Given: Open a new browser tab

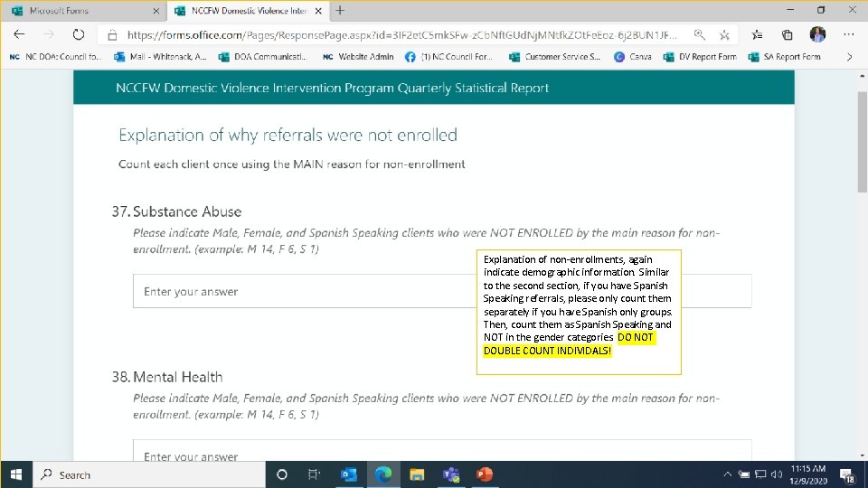Looking at the screenshot, I should [340, 11].
